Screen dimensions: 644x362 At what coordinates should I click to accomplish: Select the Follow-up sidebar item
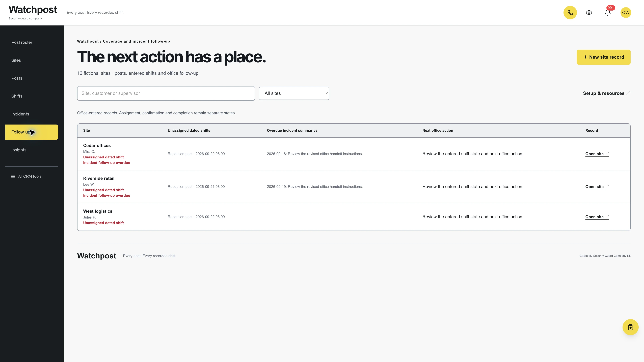32,132
